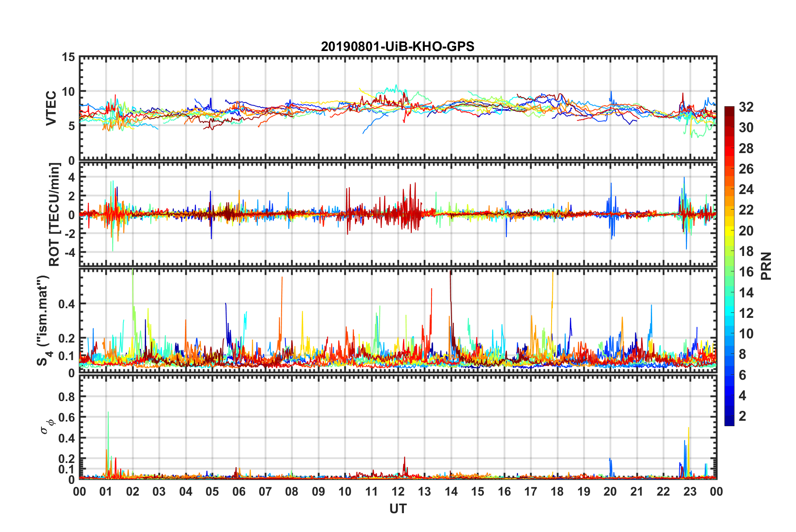Click the sigma phi tick label 0.8
This screenshot has height=532, width=796.
67,396
